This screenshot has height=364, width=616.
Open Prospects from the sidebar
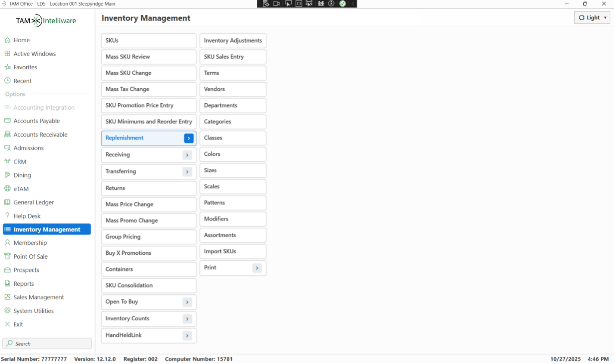point(47,270)
